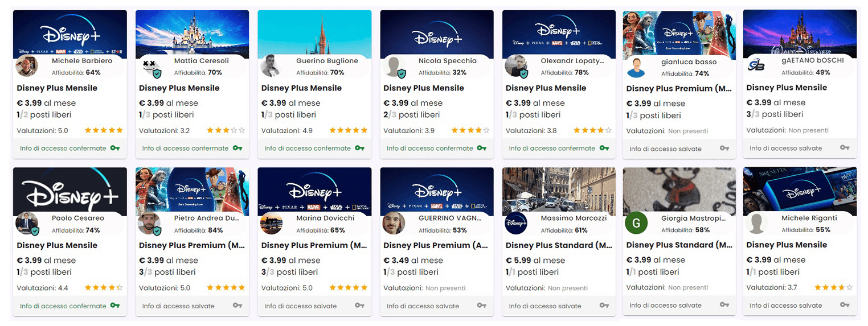Click Massimo Marcozzi's Disney+ logo avatar
The height and width of the screenshot is (326, 868).
pyautogui.click(x=516, y=224)
